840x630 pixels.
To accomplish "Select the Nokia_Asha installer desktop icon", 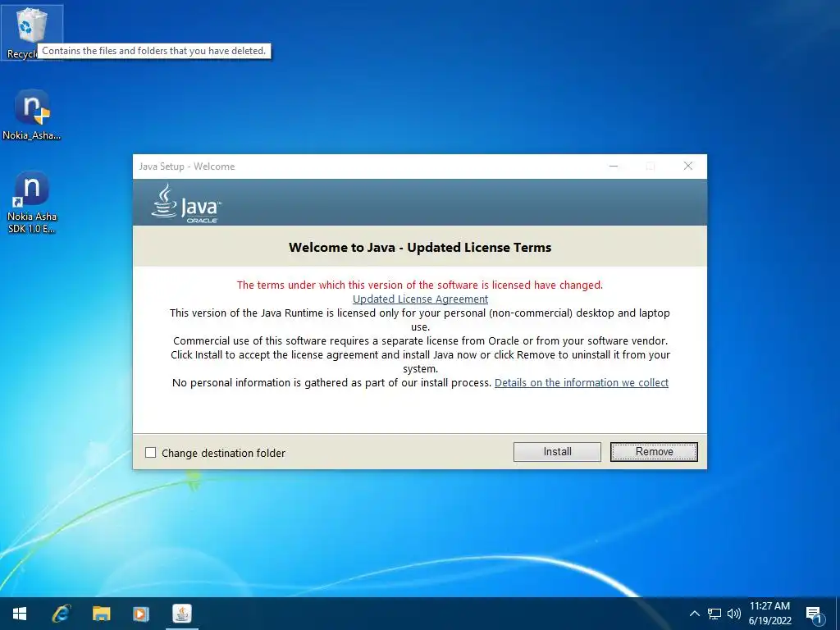I will coord(32,115).
